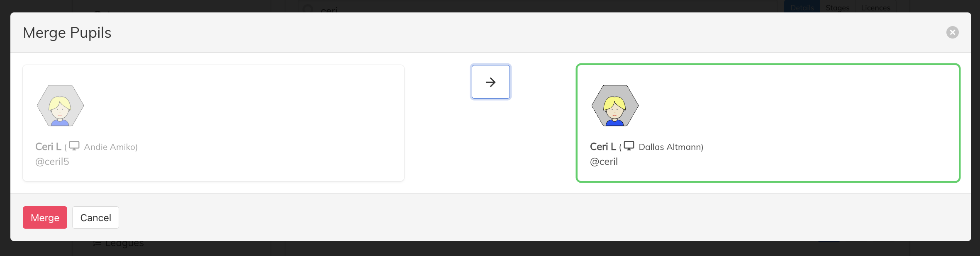Click the @ceril5 username text

[52, 162]
